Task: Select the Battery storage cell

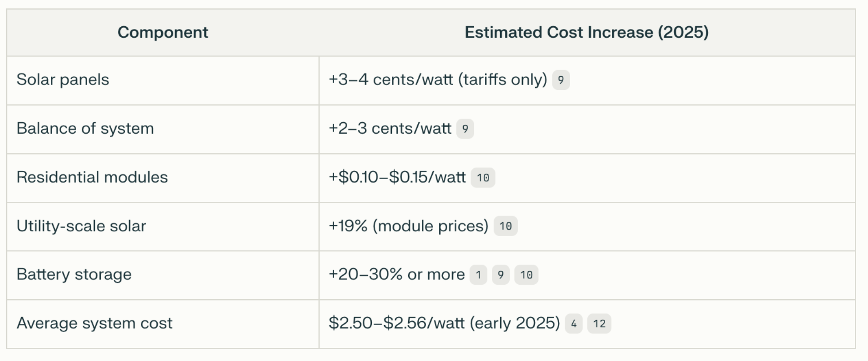Action: point(163,275)
